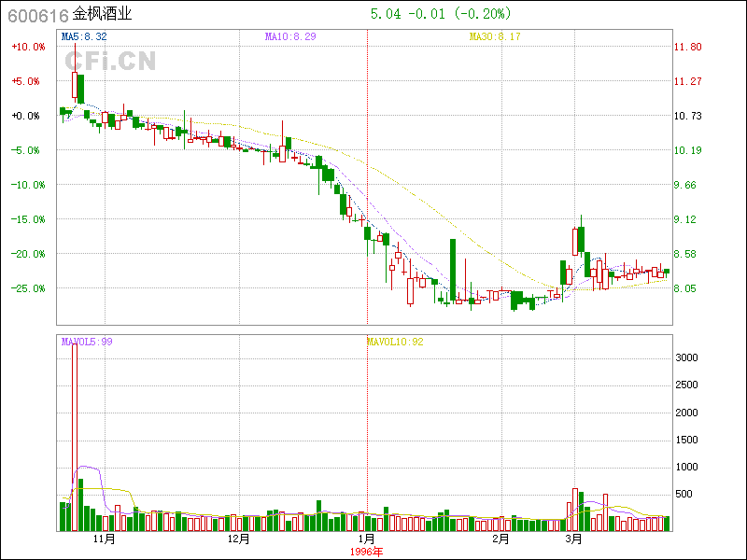The image size is (747, 560).
Task: Click the 11.80 price axis label
Action: 687,47
